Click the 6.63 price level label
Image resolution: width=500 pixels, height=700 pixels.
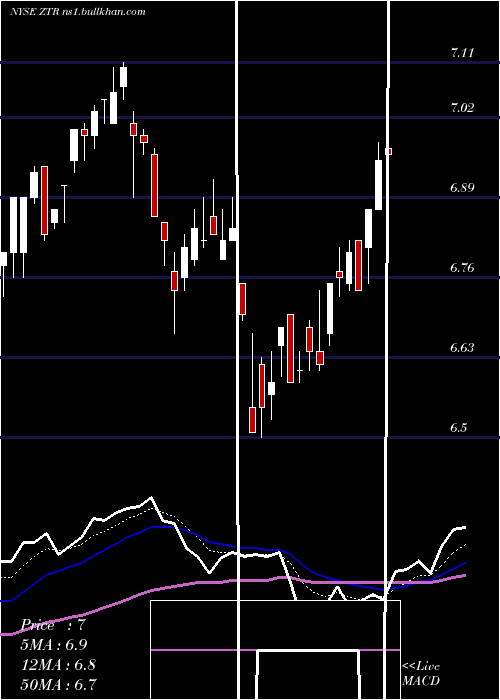click(x=462, y=347)
